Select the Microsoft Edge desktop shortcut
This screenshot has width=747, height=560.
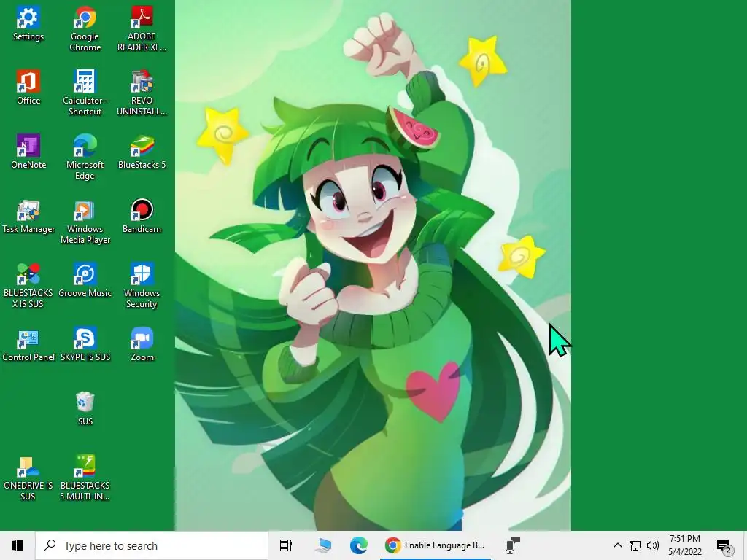85,157
